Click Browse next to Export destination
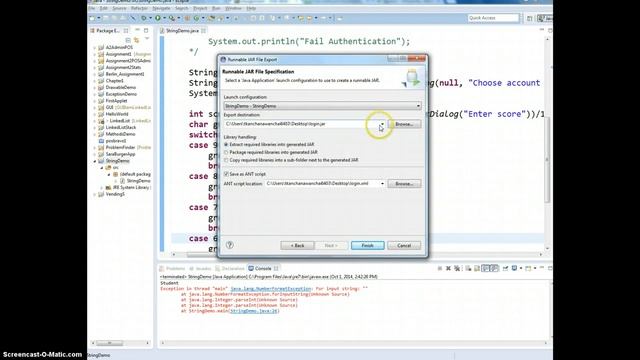The width and height of the screenshot is (640, 360). point(404,124)
